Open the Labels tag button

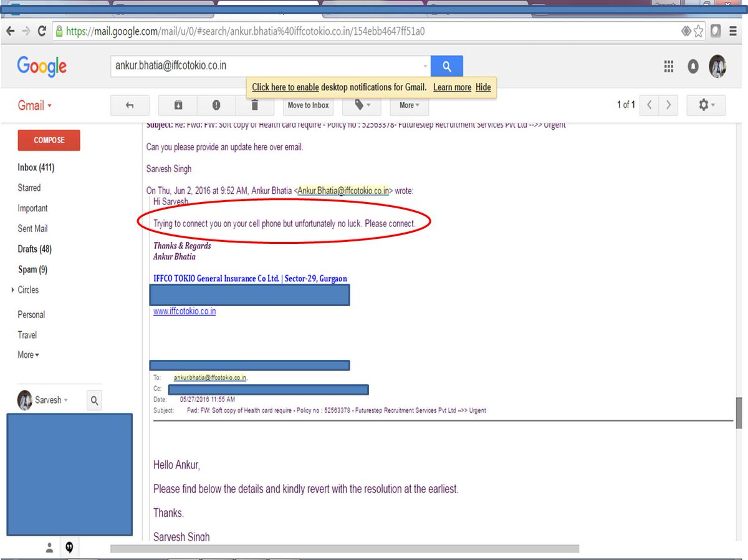pos(362,105)
